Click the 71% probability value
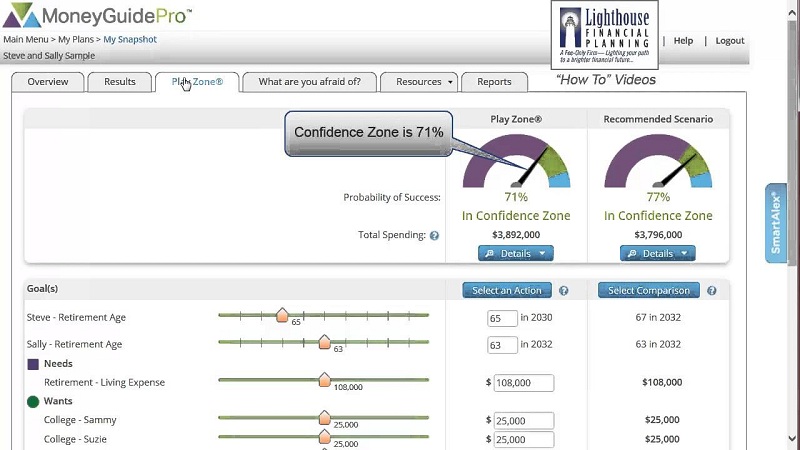Screen dimensions: 800x450 516,197
